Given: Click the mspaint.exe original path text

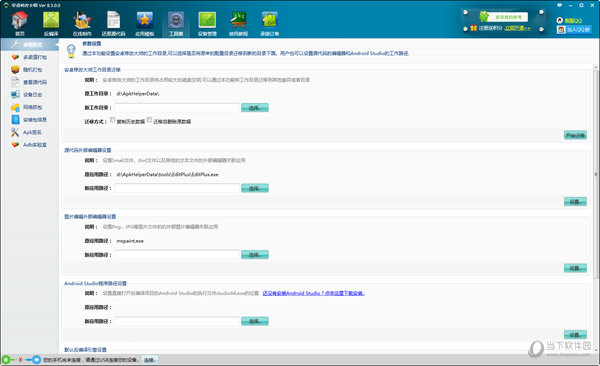Looking at the screenshot, I should tap(130, 241).
